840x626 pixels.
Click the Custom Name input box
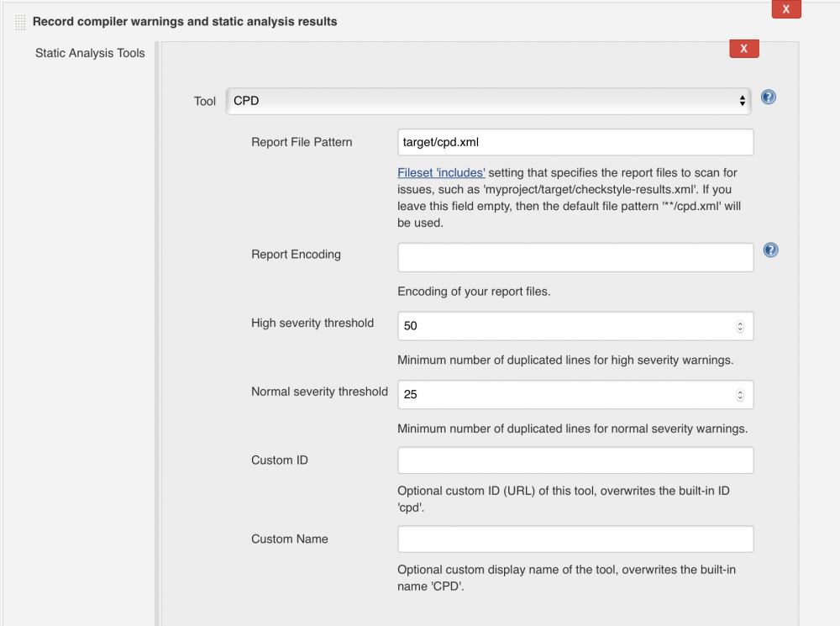pos(575,539)
